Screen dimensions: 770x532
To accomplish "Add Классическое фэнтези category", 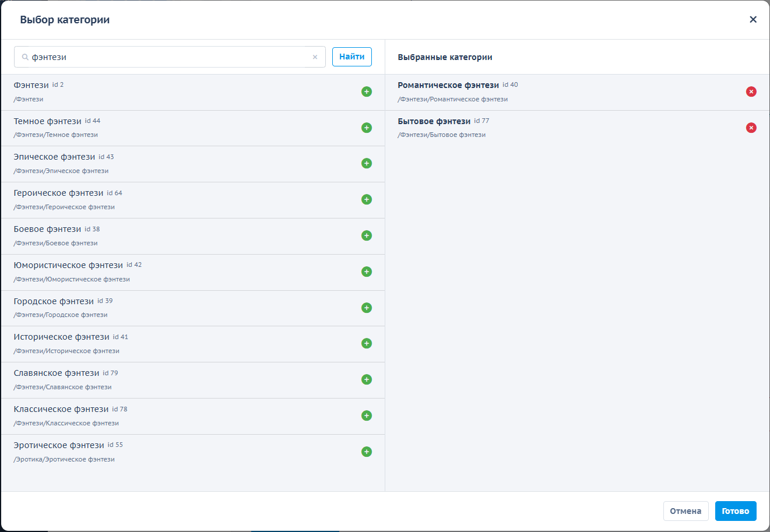I will click(367, 415).
